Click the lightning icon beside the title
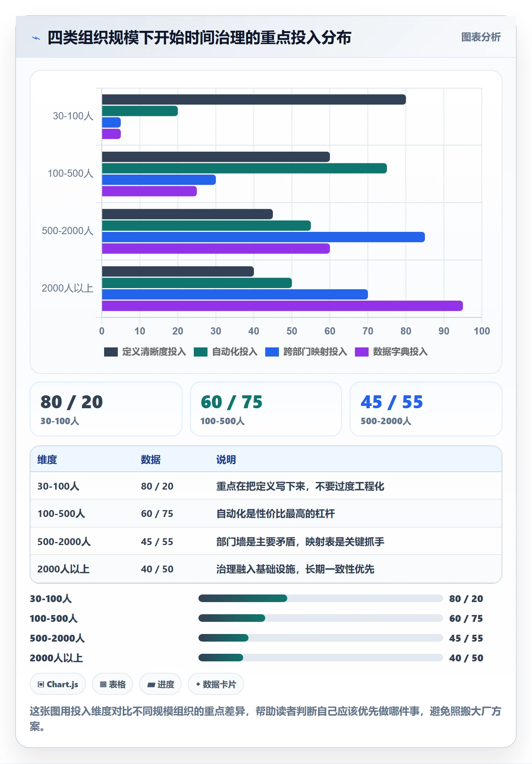This screenshot has width=532, height=764. click(36, 38)
